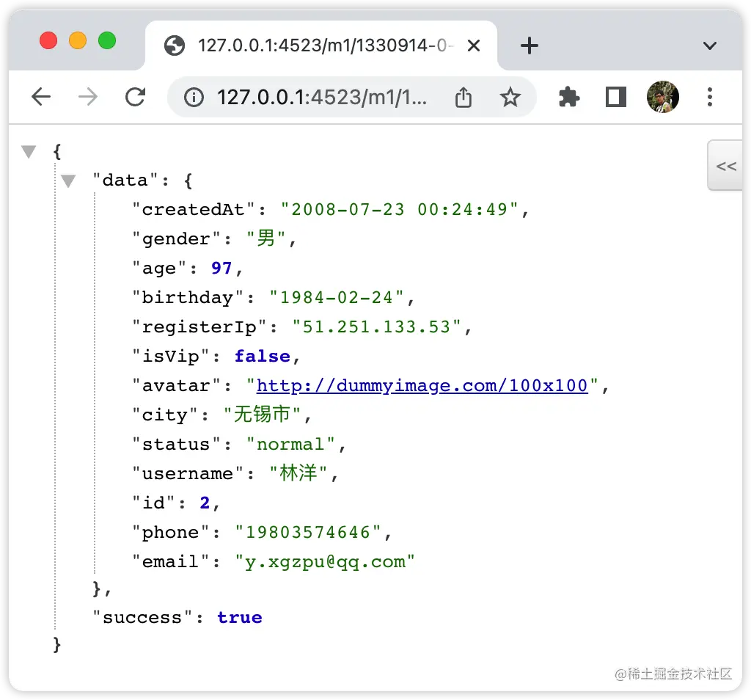Viewport: 751px width, 700px height.
Task: Open Chrome three-dot menu
Action: pyautogui.click(x=710, y=98)
